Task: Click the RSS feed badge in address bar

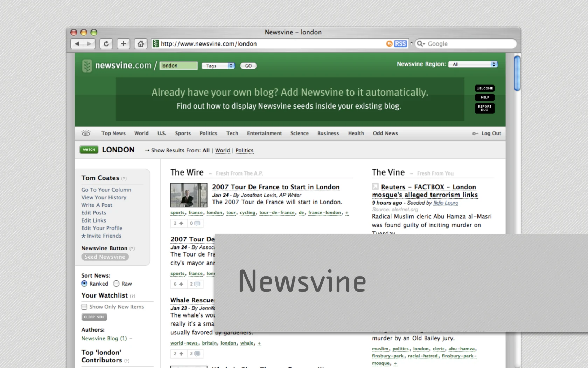Action: 400,44
